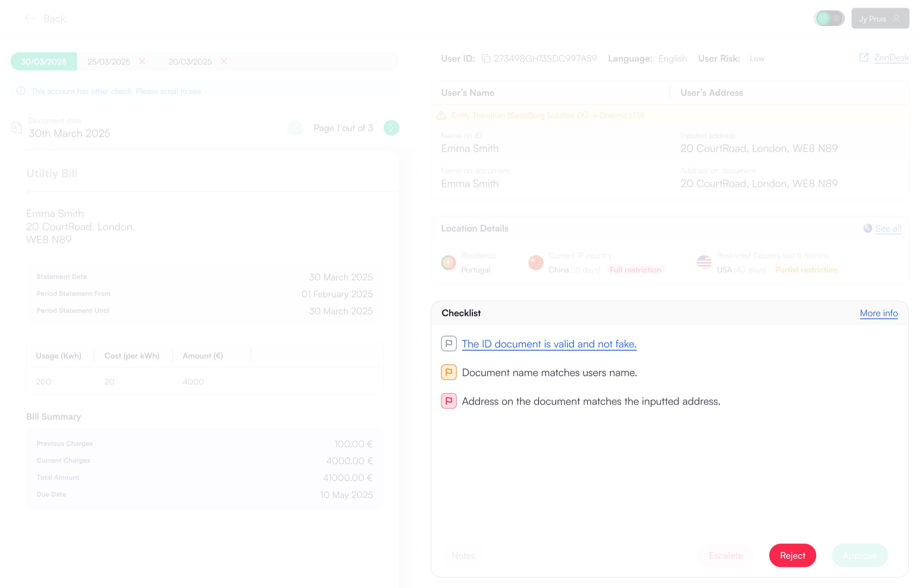Screen dimensions: 920x588
Task: Click the globe icon beside See all
Action: [x=867, y=228]
